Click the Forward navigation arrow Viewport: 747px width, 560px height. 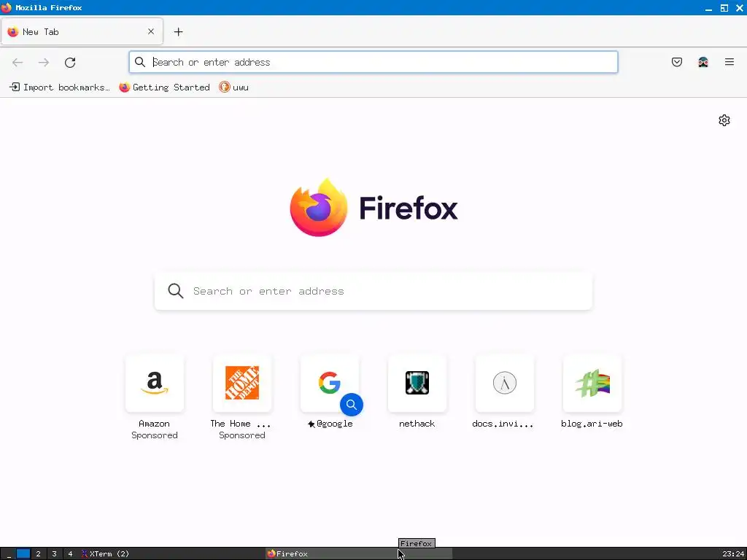(44, 63)
